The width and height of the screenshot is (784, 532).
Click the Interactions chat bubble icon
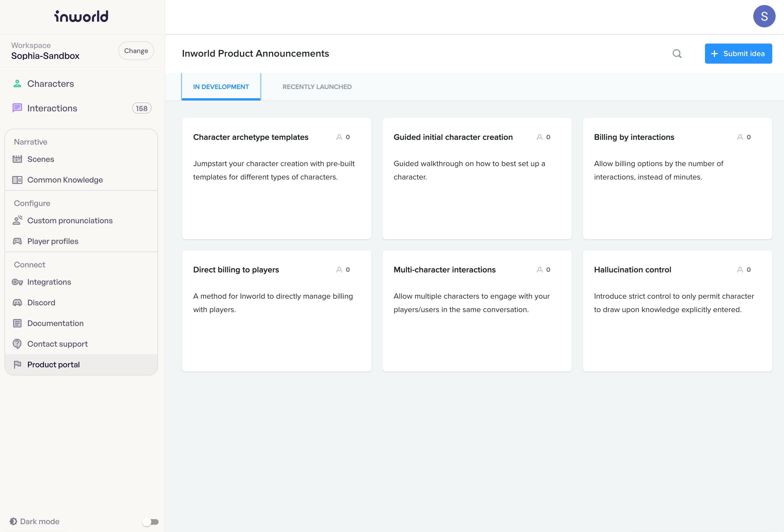pyautogui.click(x=17, y=108)
